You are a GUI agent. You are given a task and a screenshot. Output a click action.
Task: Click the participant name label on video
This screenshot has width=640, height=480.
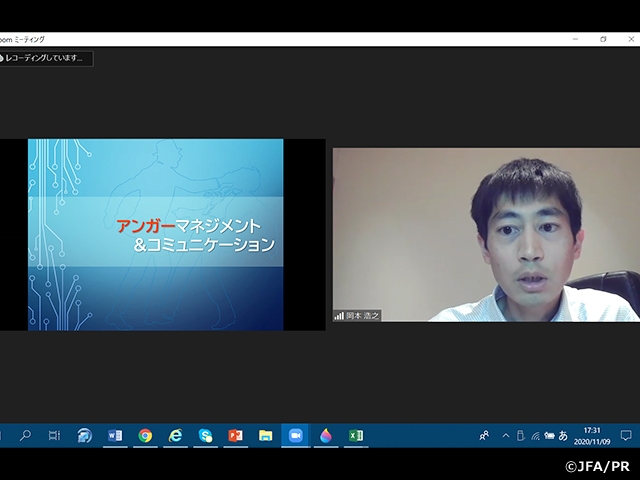point(358,315)
